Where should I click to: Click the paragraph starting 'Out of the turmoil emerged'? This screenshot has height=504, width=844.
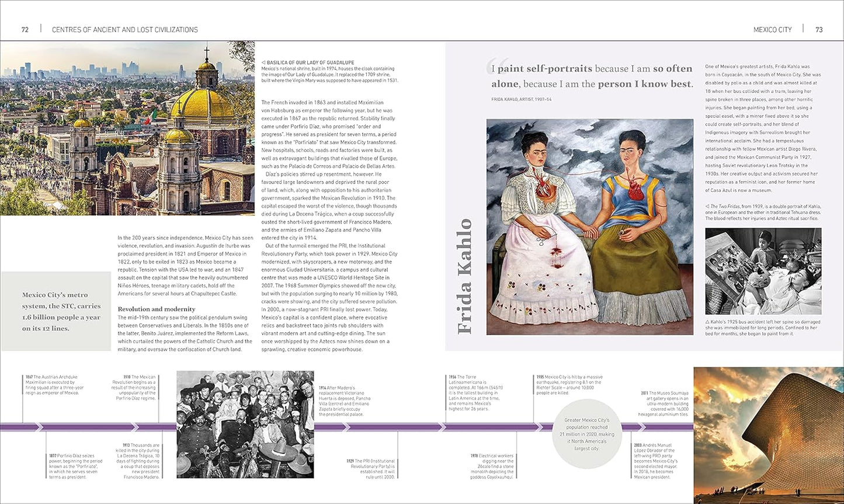[x=329, y=298]
